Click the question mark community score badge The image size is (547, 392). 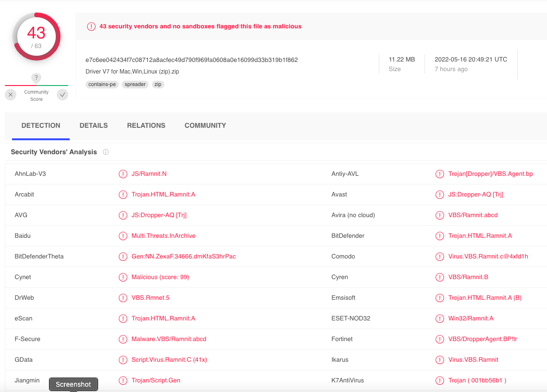tap(36, 78)
